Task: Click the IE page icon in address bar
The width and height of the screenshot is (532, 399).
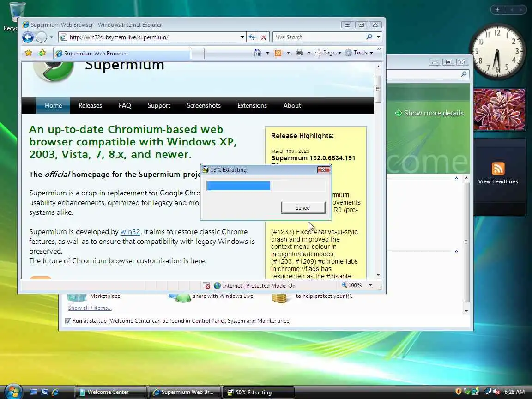Action: click(x=63, y=37)
